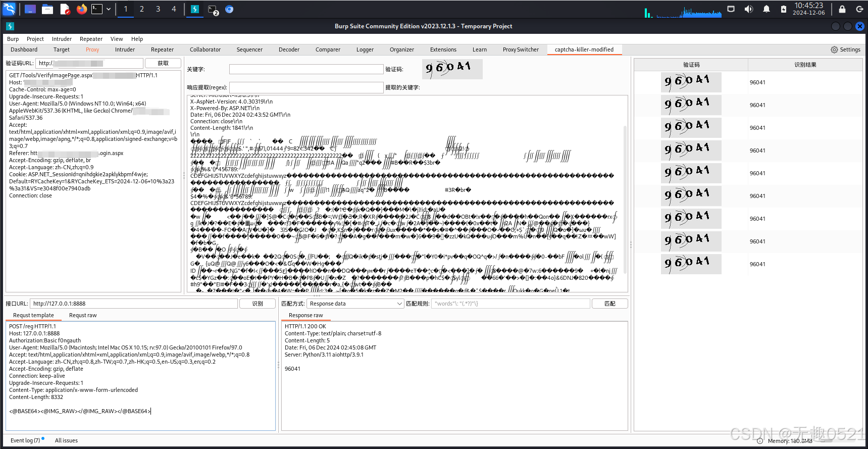This screenshot has height=449, width=868.
Task: Click the 获取 button to fetch captcha
Action: point(163,63)
